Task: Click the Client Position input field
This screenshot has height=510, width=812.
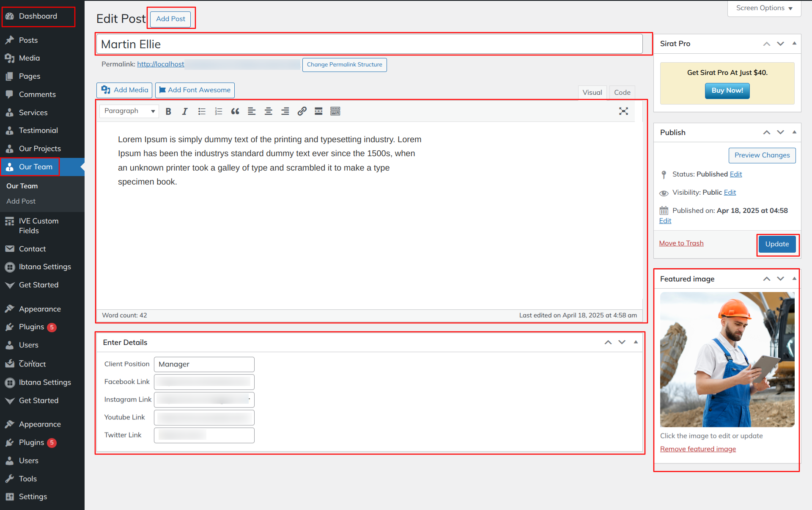Action: click(204, 364)
